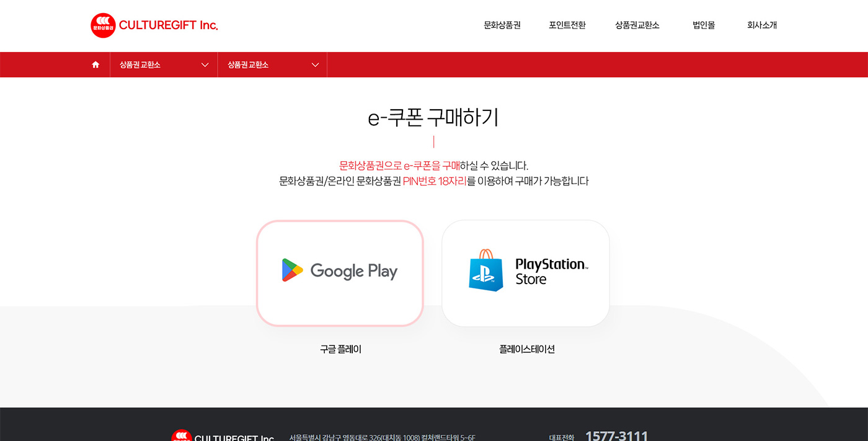868x441 pixels.
Task: Expand the first breadcrumb dropdown chevron
Action: tap(205, 65)
